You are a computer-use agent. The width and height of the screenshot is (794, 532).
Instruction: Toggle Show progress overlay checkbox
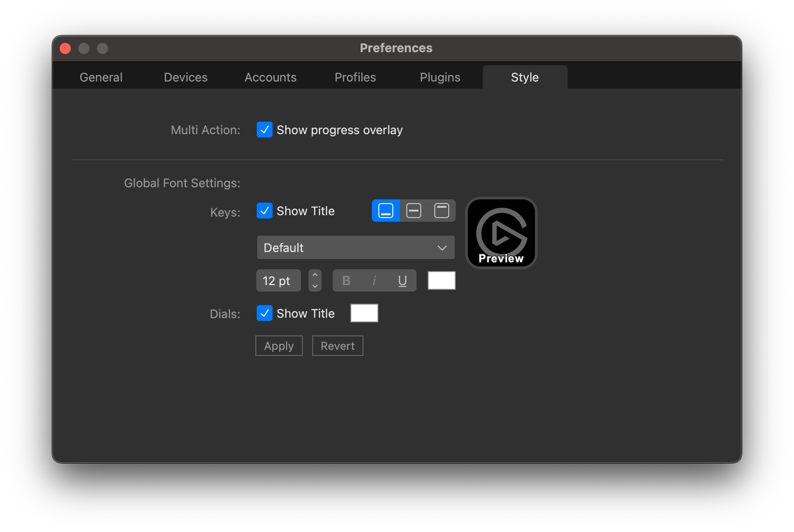pyautogui.click(x=265, y=130)
